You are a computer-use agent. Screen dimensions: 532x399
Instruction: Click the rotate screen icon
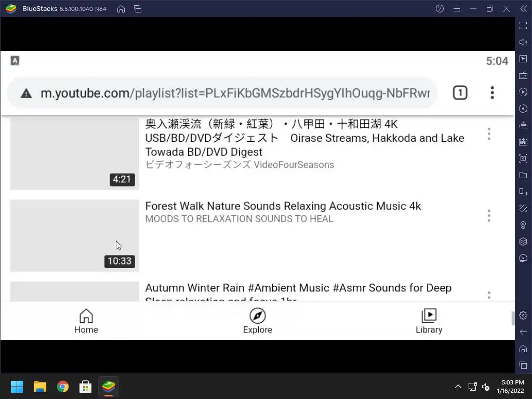pyautogui.click(x=523, y=208)
